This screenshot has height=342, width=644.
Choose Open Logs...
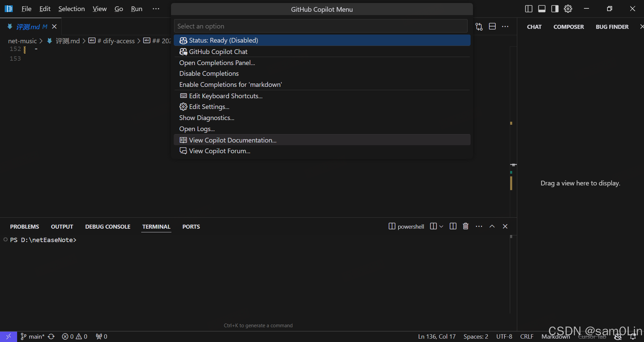322,129
